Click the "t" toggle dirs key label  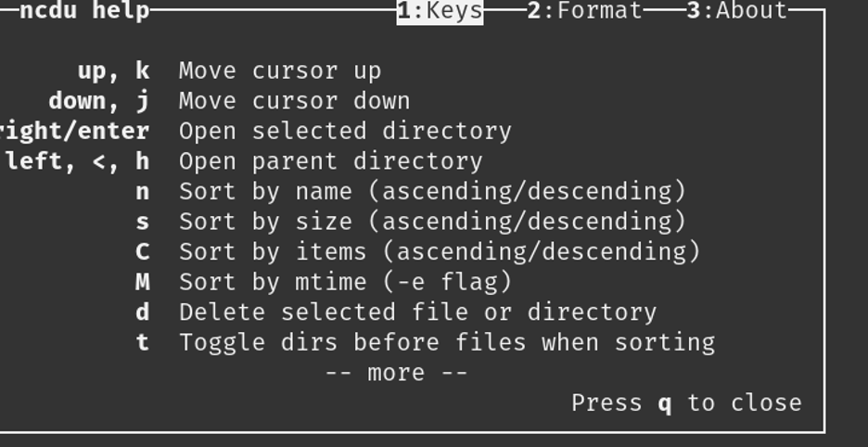(x=143, y=343)
